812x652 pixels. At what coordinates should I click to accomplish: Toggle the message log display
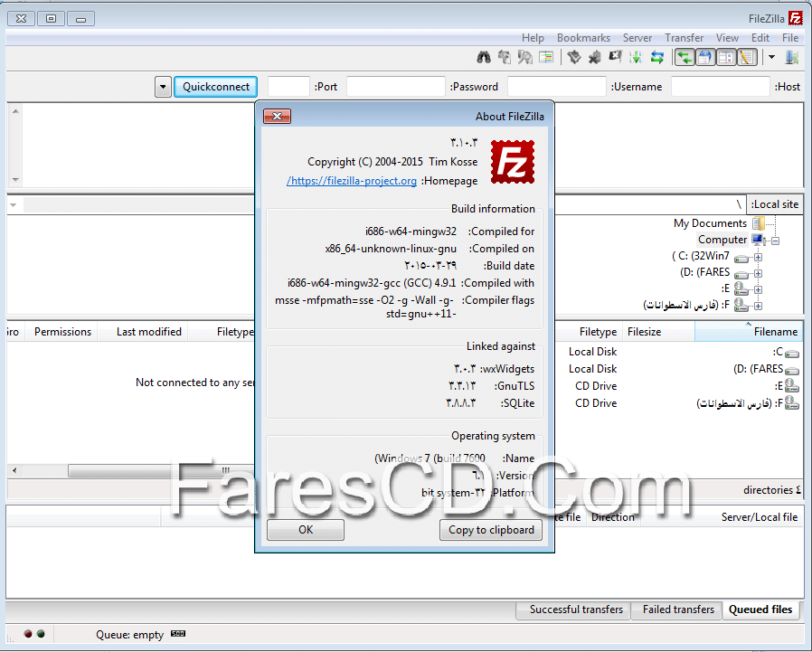pos(746,57)
